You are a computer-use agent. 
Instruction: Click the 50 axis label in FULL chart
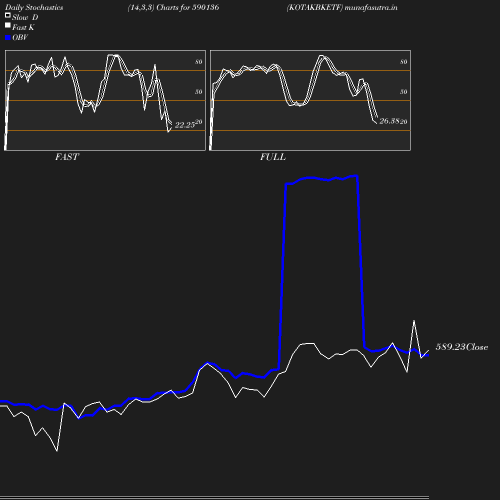click(404, 92)
